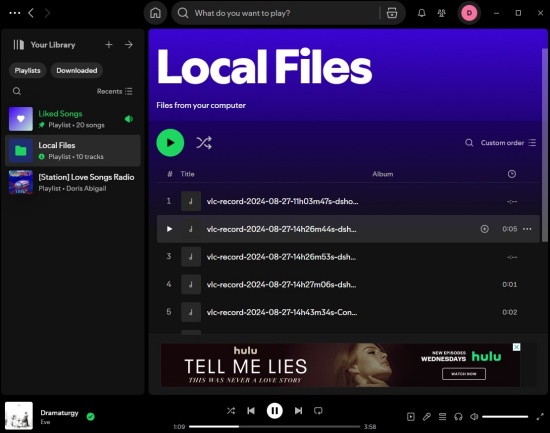Search in Your Library

(x=17, y=91)
